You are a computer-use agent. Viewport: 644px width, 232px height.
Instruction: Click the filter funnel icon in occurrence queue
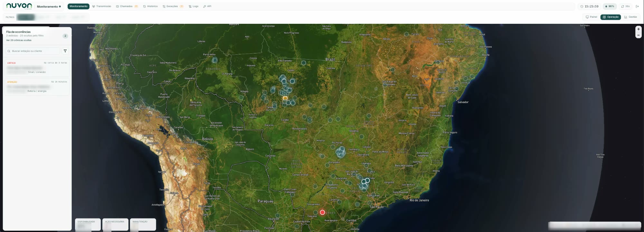[x=65, y=51]
